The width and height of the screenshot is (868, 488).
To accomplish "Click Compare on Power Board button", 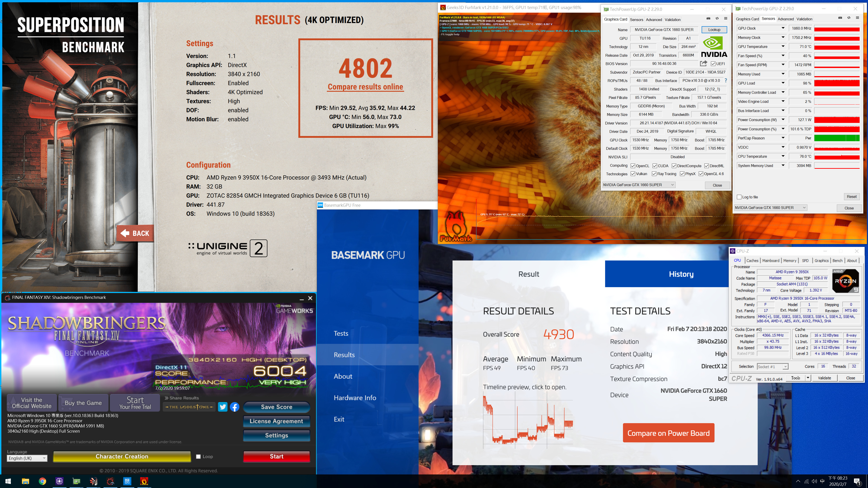I will click(669, 433).
